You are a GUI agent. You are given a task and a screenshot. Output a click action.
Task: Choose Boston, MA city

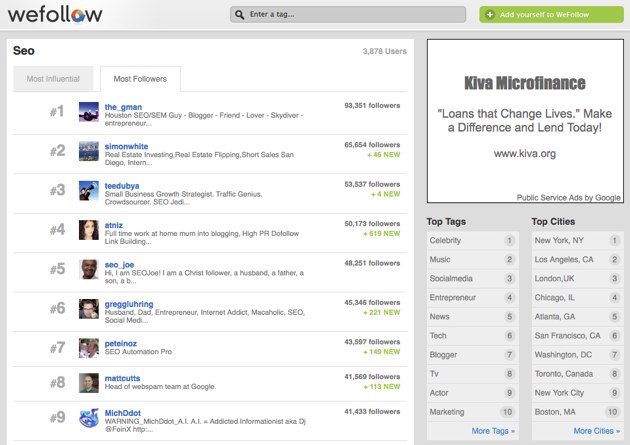(577, 412)
